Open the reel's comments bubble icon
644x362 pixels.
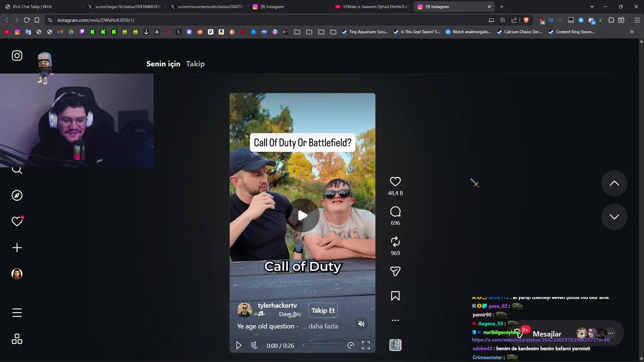[x=395, y=212]
